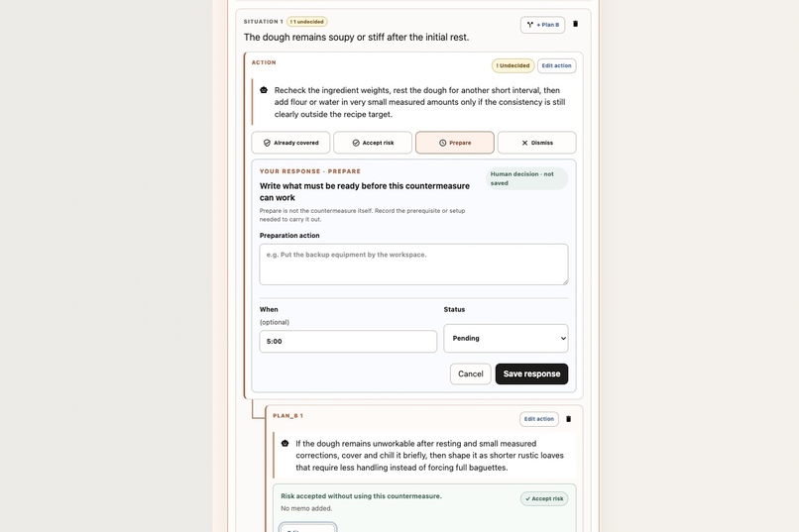Click the 'PLAN_B 1' label
Screen dimensions: 799x532
(x=287, y=416)
